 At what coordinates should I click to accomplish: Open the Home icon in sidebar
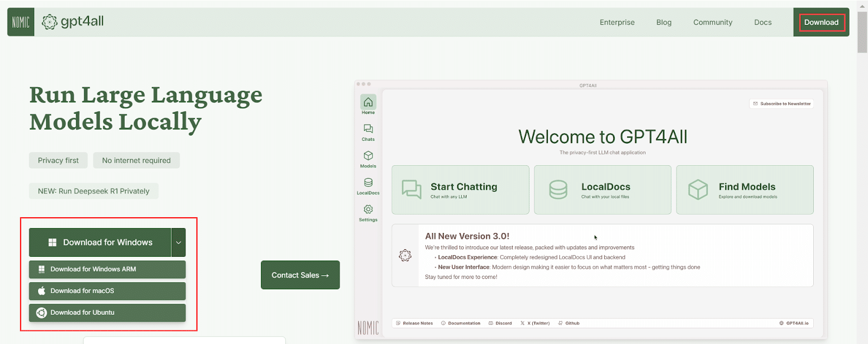(368, 102)
